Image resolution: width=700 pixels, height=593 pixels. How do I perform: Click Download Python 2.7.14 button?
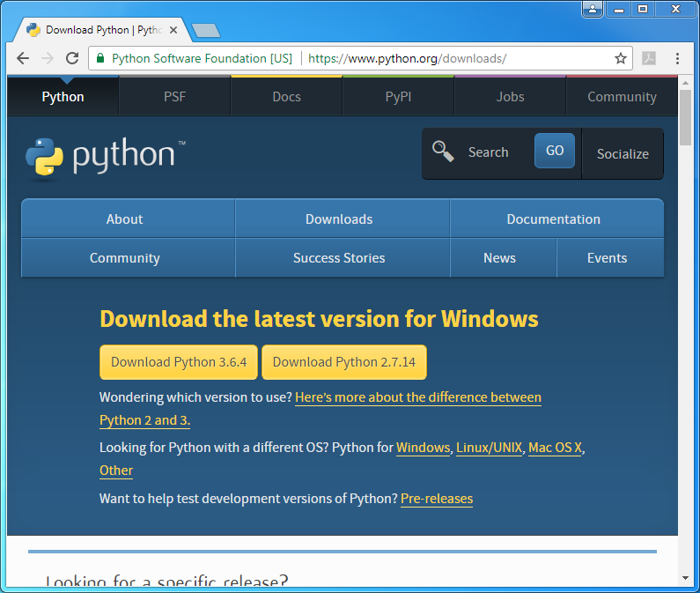pyautogui.click(x=344, y=362)
